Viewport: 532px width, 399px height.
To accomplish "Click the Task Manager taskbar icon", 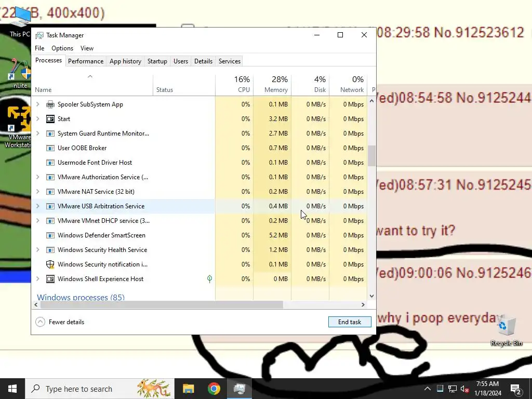I will click(x=240, y=389).
